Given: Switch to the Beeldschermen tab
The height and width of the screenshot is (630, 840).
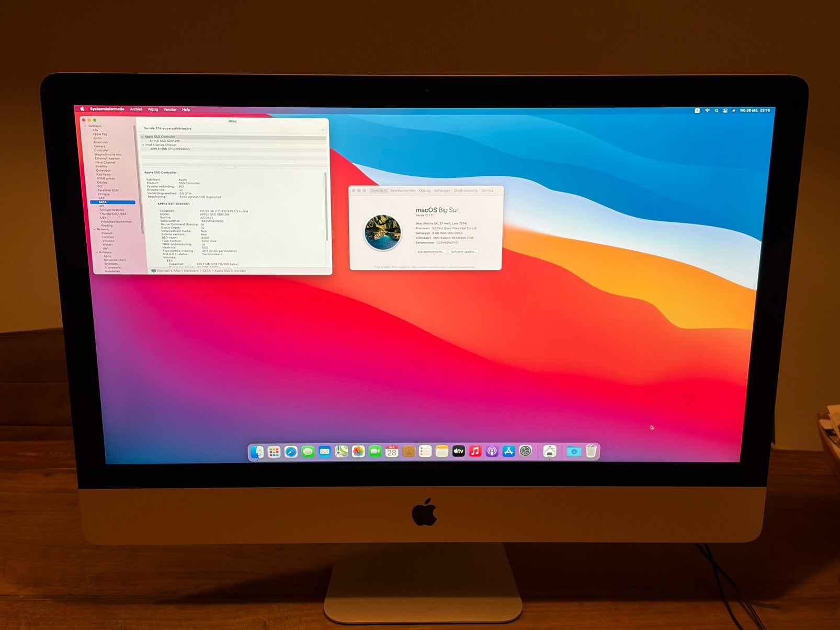Looking at the screenshot, I should (x=403, y=190).
